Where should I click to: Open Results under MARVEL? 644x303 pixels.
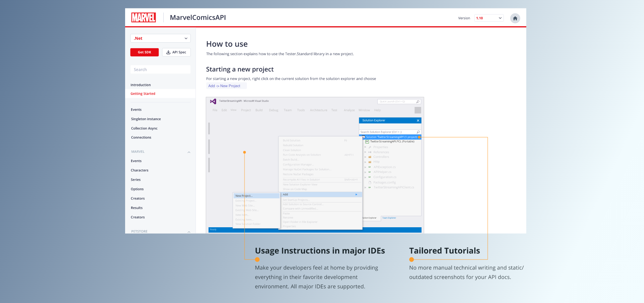click(x=137, y=208)
